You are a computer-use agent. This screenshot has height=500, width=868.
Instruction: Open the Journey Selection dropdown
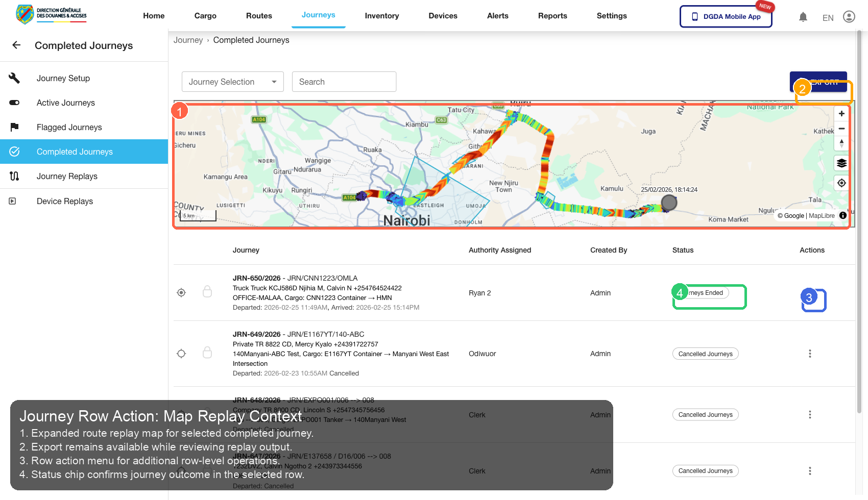click(x=232, y=82)
